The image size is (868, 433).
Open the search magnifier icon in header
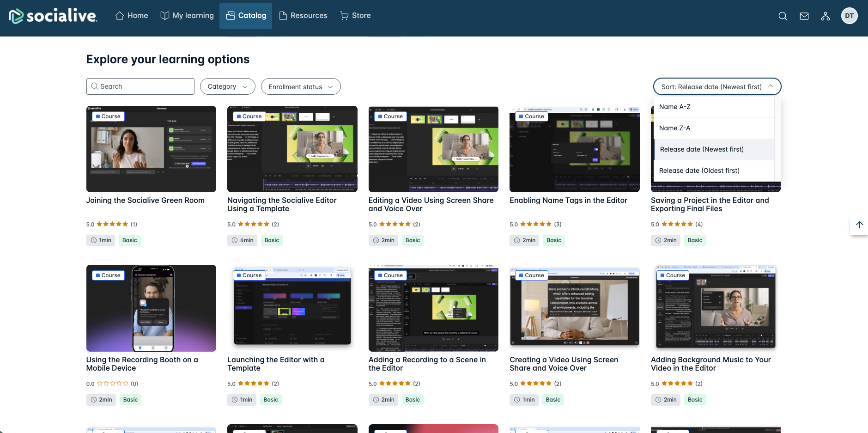tap(783, 16)
